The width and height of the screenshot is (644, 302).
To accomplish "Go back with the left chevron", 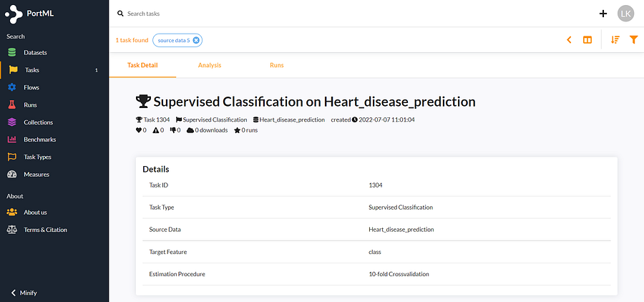I will pyautogui.click(x=569, y=40).
